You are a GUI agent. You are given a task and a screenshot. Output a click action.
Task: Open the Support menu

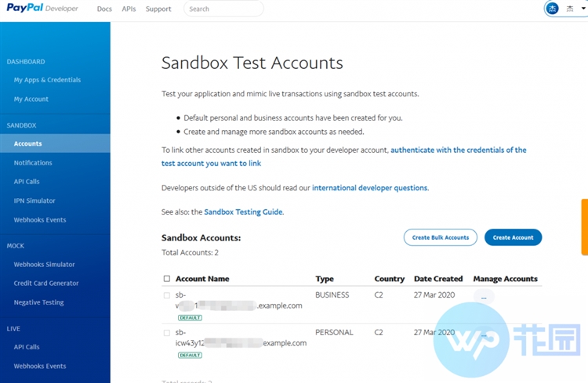point(158,9)
